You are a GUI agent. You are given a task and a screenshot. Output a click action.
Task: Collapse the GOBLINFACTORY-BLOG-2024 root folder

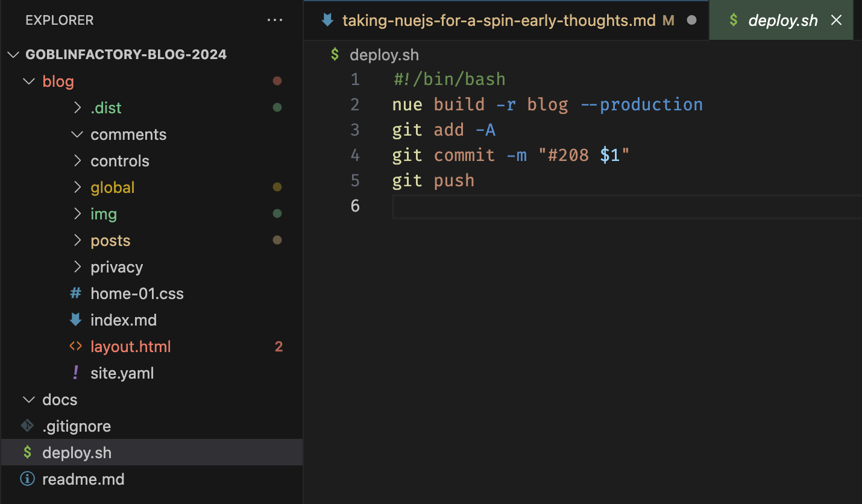tap(13, 55)
